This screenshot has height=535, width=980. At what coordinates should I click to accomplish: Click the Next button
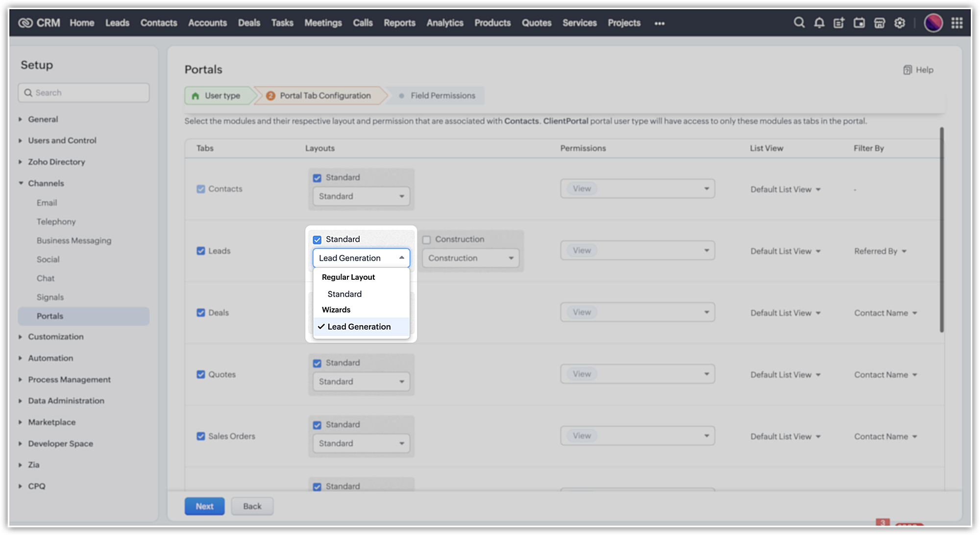tap(204, 506)
